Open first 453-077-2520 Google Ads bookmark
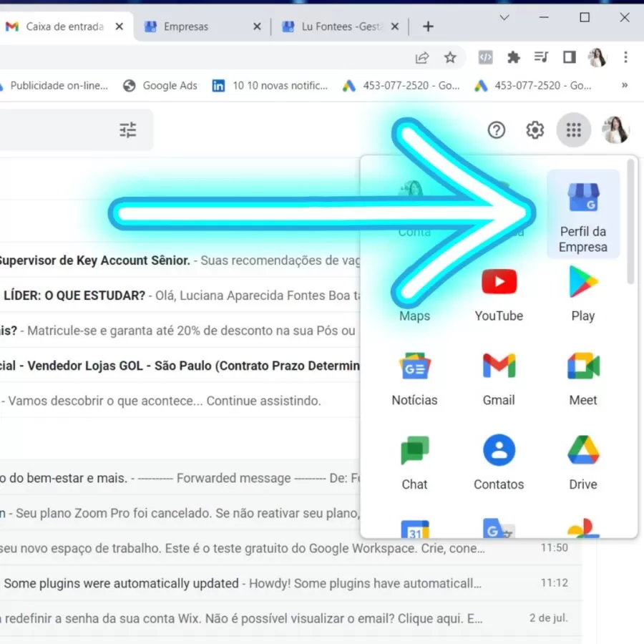Viewport: 644px width, 644px height. point(401,85)
